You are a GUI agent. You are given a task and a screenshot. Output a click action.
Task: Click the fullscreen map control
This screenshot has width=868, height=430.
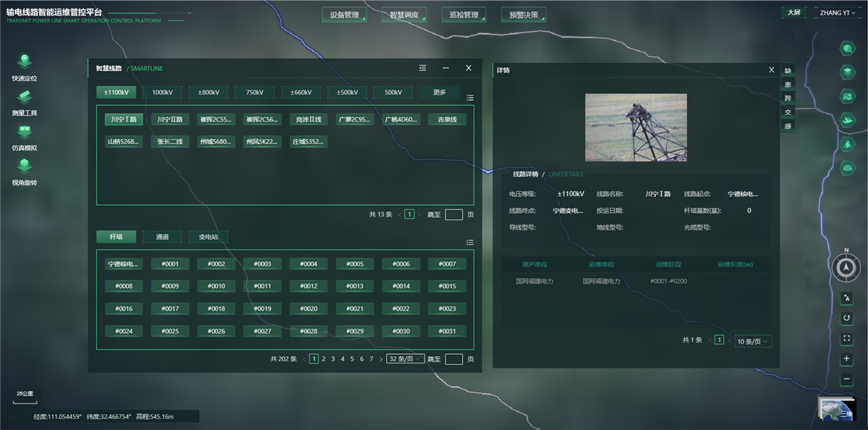[x=846, y=338]
